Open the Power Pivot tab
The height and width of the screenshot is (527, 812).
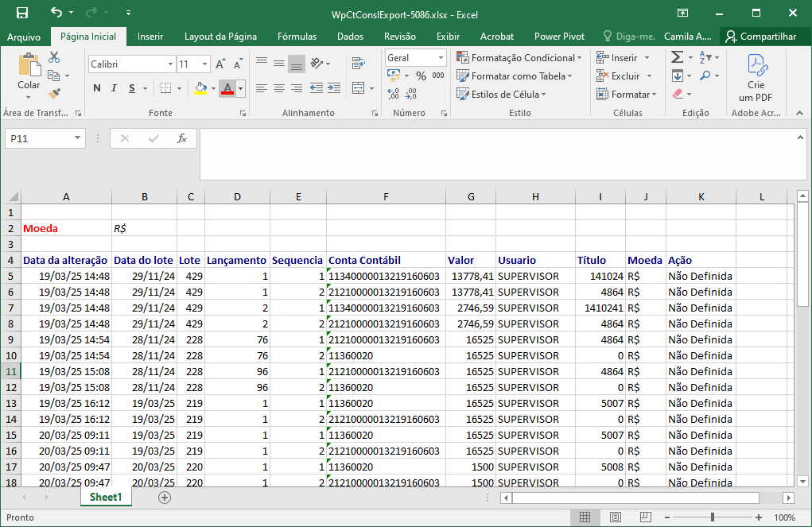[559, 37]
